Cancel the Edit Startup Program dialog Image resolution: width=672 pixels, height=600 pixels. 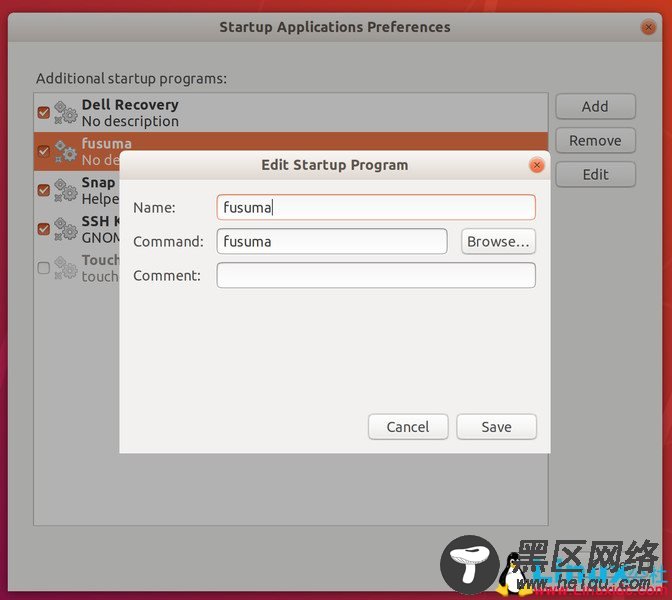click(408, 426)
